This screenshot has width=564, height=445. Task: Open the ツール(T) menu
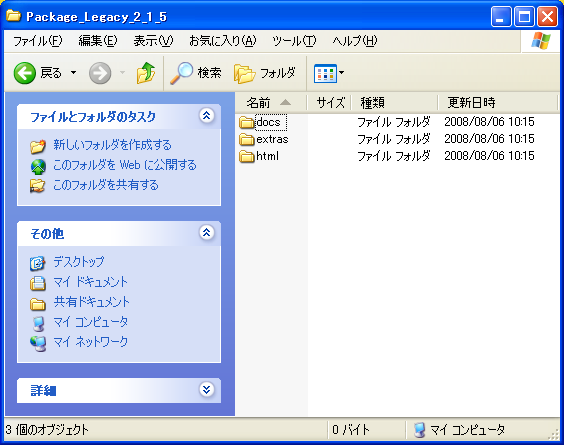pos(294,41)
